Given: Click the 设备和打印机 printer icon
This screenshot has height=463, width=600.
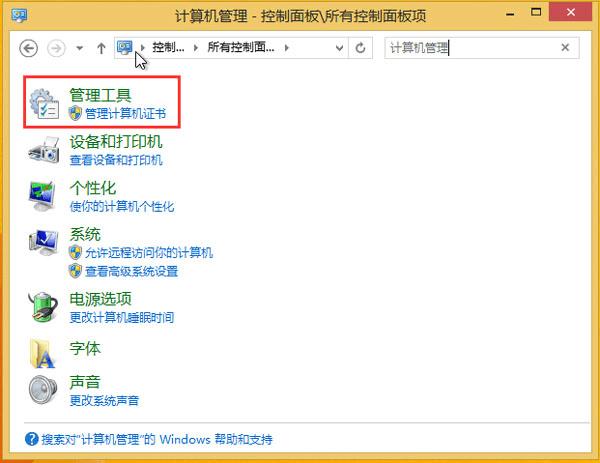Looking at the screenshot, I should coord(44,150).
